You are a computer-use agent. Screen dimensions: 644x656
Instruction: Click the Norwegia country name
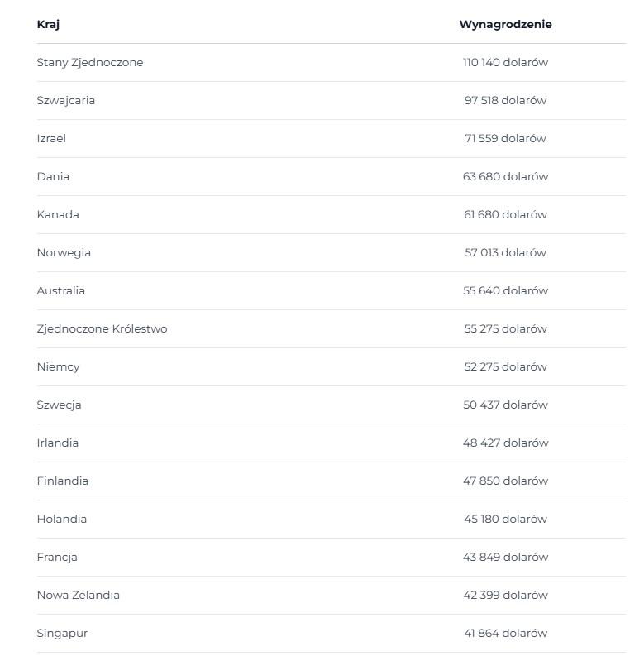click(x=64, y=252)
